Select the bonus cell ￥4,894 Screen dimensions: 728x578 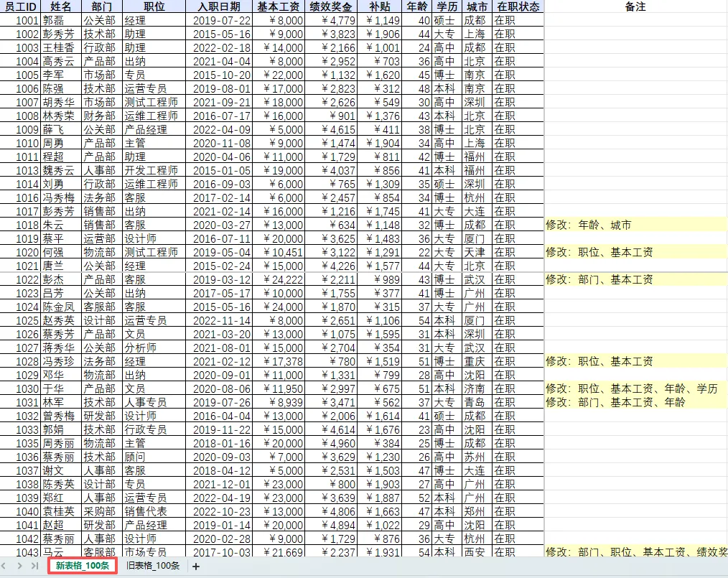coord(330,525)
